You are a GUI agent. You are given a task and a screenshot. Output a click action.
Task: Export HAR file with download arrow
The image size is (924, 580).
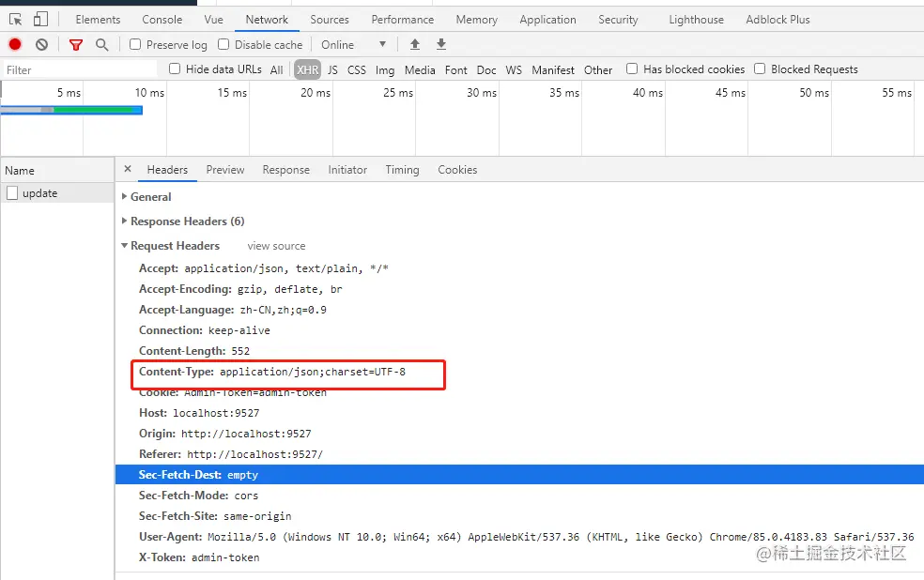(440, 44)
